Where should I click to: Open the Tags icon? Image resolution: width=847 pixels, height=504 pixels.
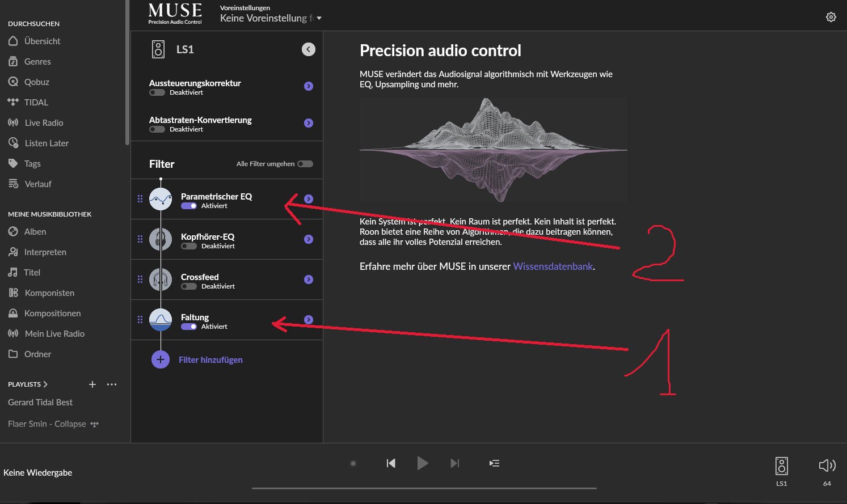click(x=13, y=163)
